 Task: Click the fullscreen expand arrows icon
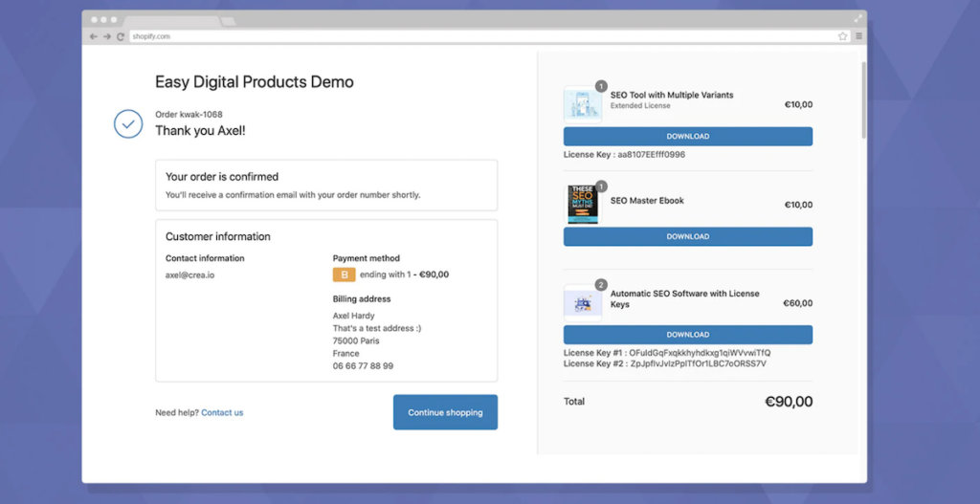[x=858, y=19]
